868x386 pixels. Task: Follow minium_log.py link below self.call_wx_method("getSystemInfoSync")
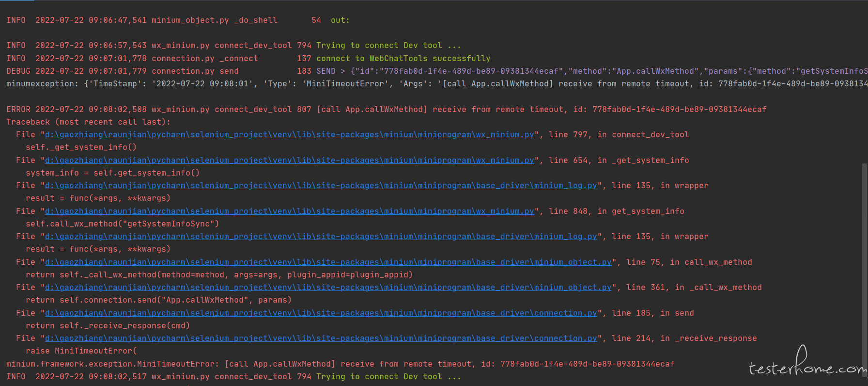pos(321,237)
